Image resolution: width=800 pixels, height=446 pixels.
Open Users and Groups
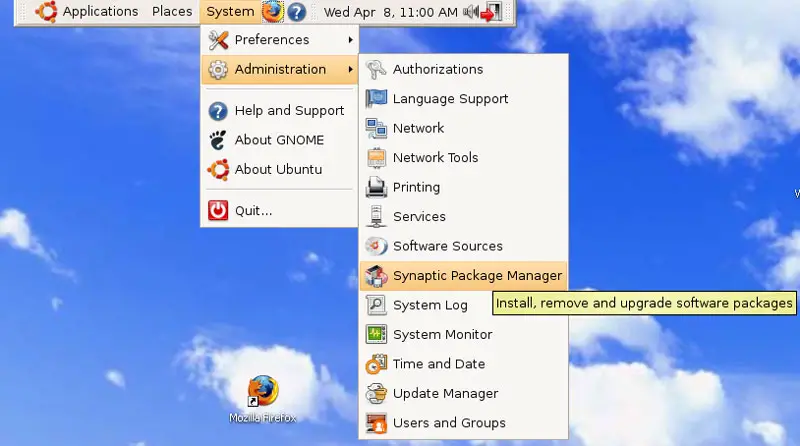point(463,423)
